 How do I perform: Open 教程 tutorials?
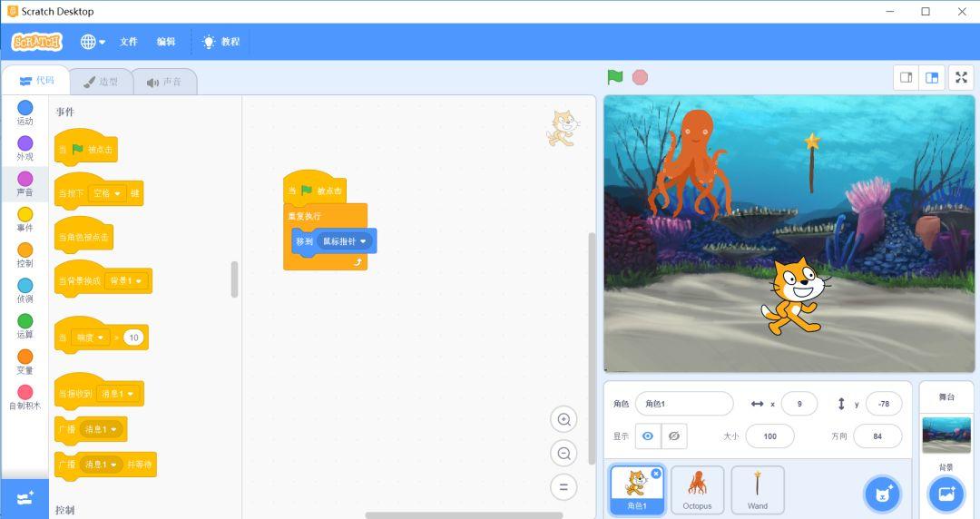click(x=221, y=41)
